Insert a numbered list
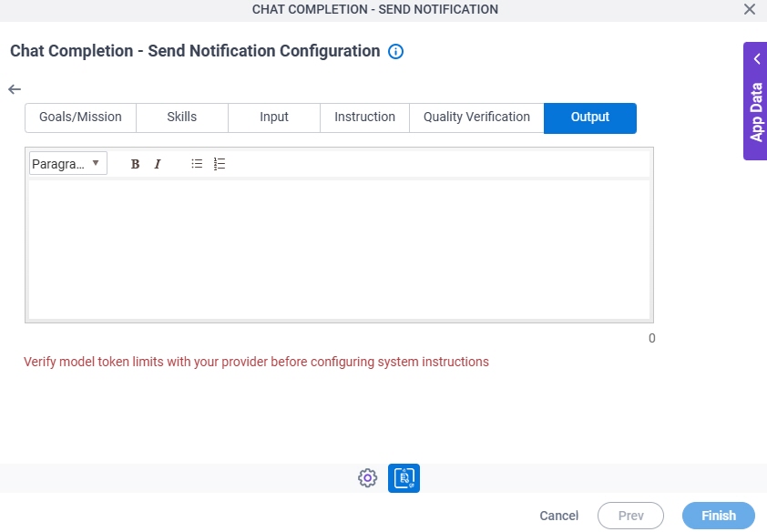Screen dimensions: 767x532 (x=220, y=164)
